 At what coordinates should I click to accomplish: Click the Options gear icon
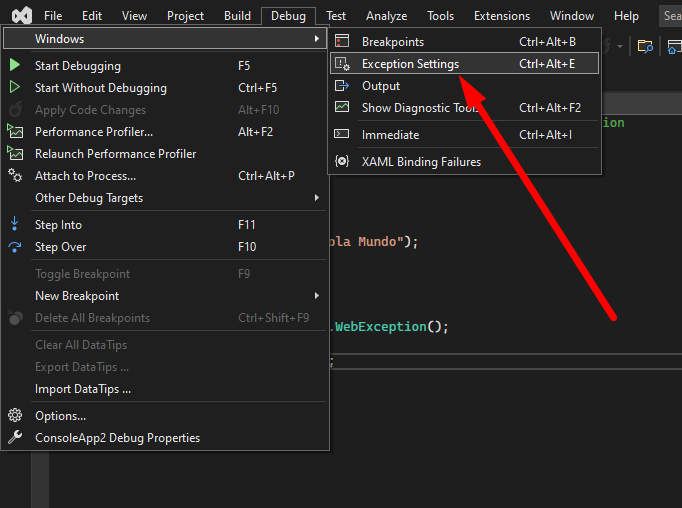15,416
